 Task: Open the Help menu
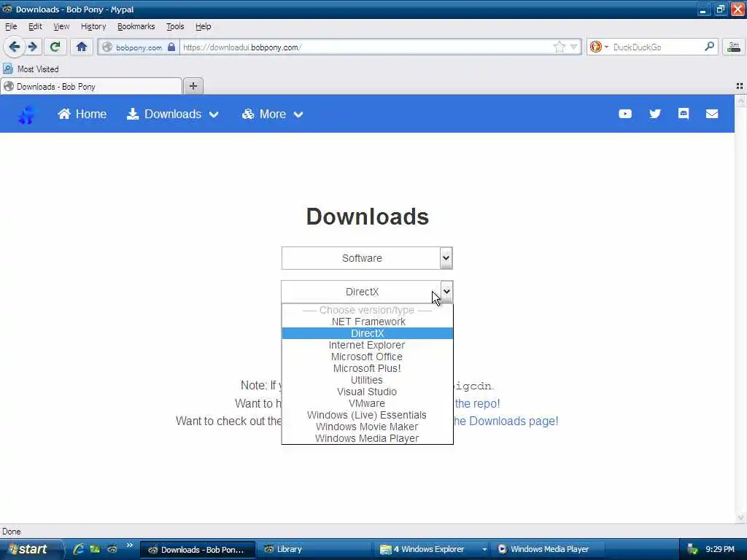coord(203,27)
